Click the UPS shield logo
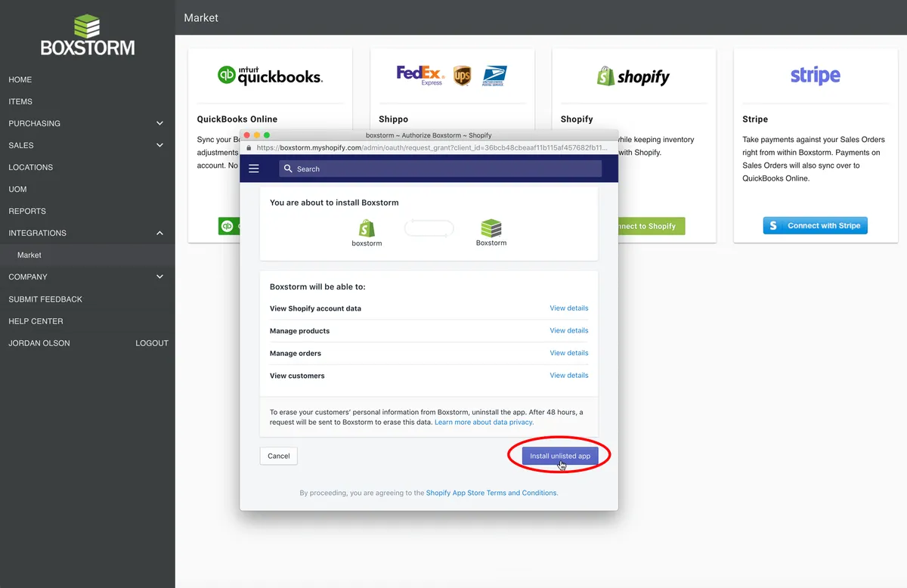 click(462, 76)
